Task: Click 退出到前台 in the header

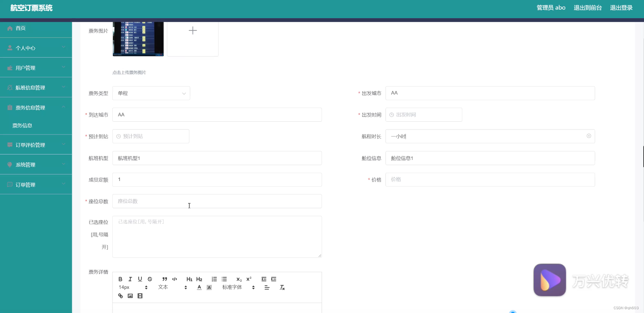Action: [x=588, y=8]
